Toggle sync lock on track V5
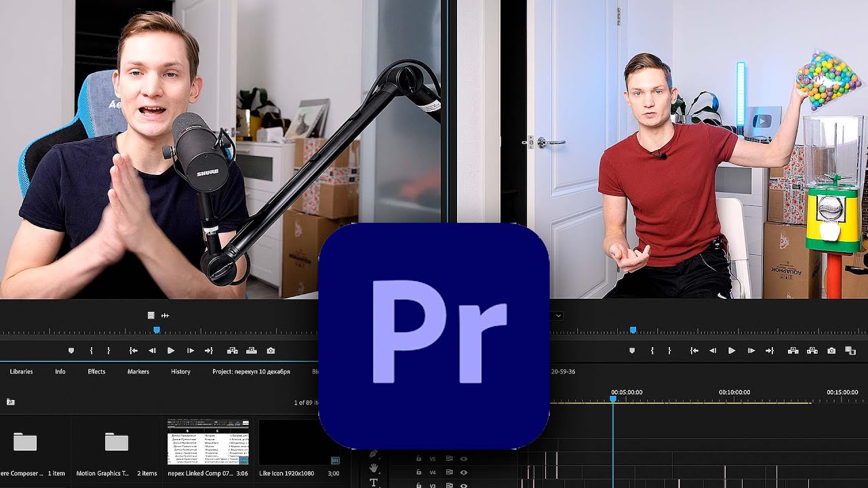The height and width of the screenshot is (488, 868). [450, 458]
